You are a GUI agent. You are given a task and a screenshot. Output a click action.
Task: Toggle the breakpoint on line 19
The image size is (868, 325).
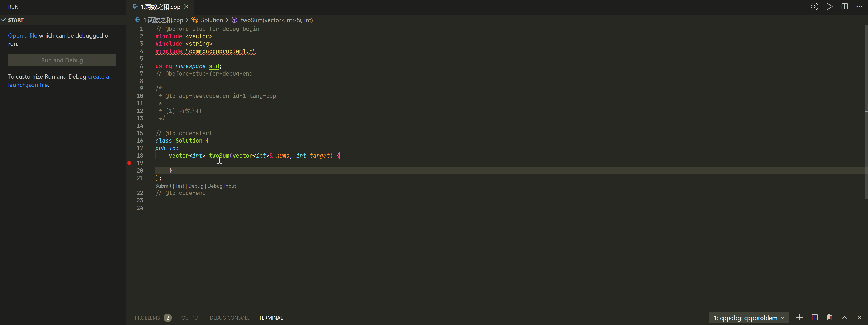[129, 163]
